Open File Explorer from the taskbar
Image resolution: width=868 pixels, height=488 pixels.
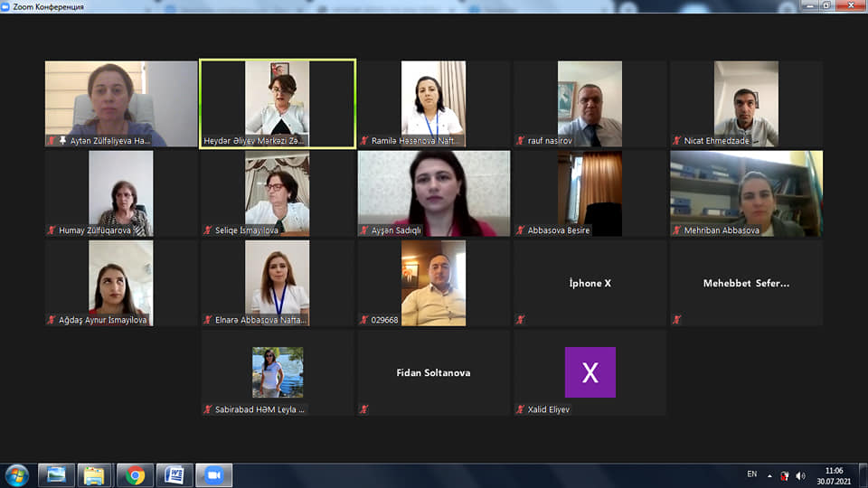coord(95,474)
